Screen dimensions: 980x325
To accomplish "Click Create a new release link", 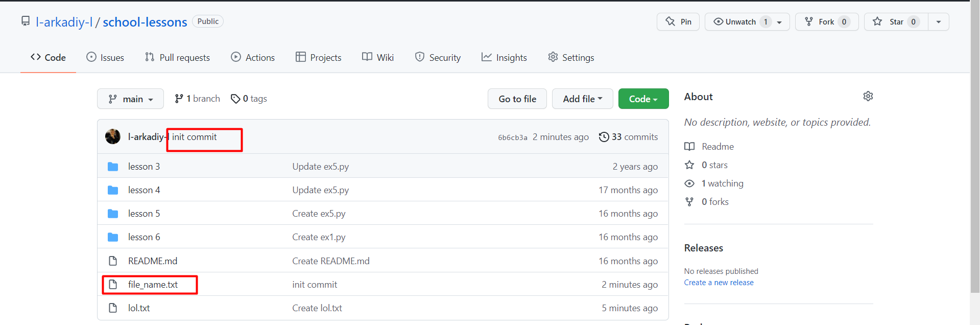I will click(719, 283).
